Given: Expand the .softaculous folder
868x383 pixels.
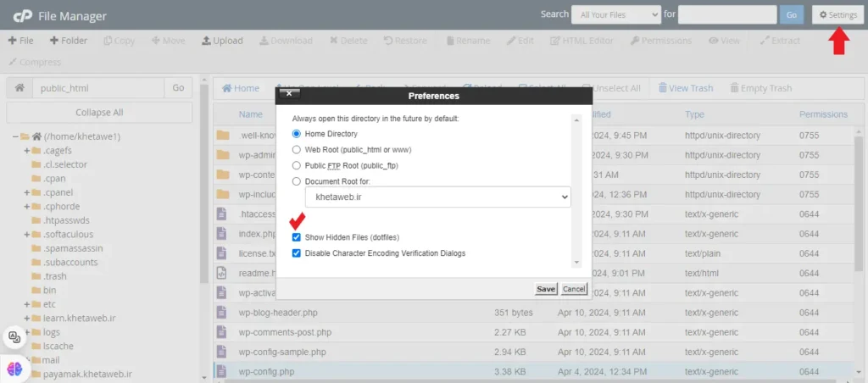Looking at the screenshot, I should click(x=26, y=234).
